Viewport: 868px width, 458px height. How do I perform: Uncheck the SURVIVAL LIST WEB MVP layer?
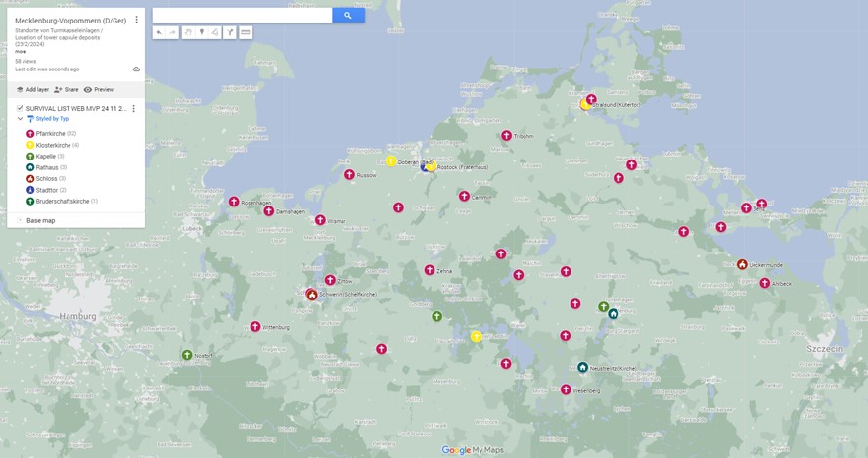(x=20, y=108)
